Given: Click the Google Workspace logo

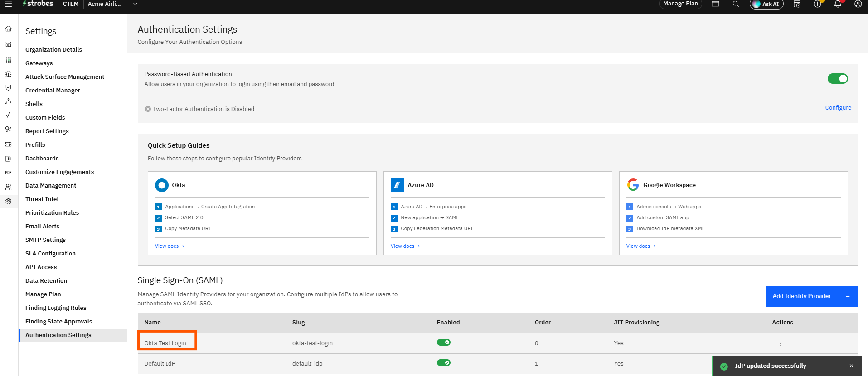Looking at the screenshot, I should (x=633, y=185).
